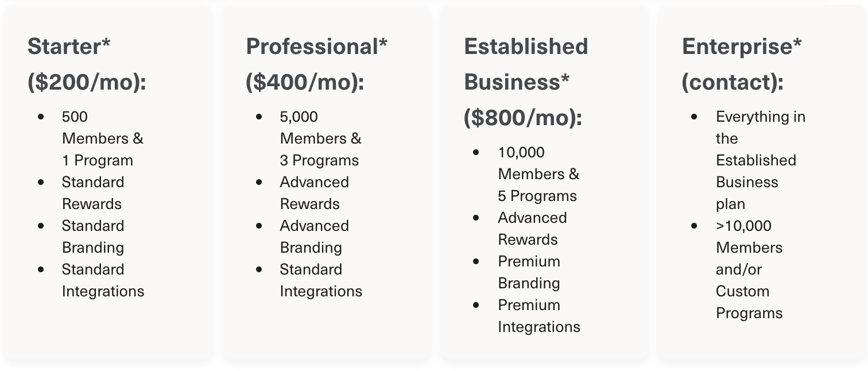Click 'Advanced Branding' in Professional plan
868x371 pixels.
coord(314,237)
